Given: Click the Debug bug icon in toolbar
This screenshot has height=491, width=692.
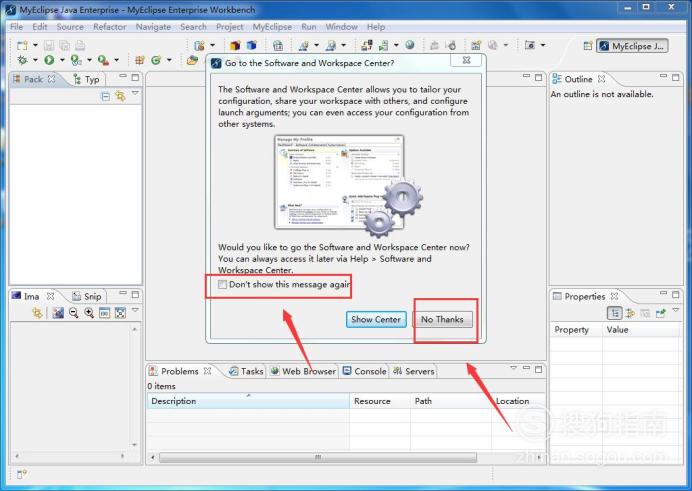Looking at the screenshot, I should 22,60.
